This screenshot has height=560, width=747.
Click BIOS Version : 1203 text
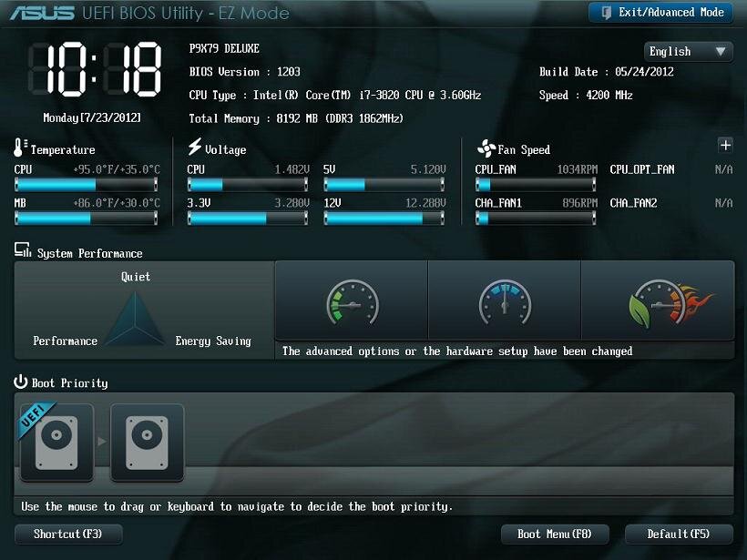[x=244, y=72]
